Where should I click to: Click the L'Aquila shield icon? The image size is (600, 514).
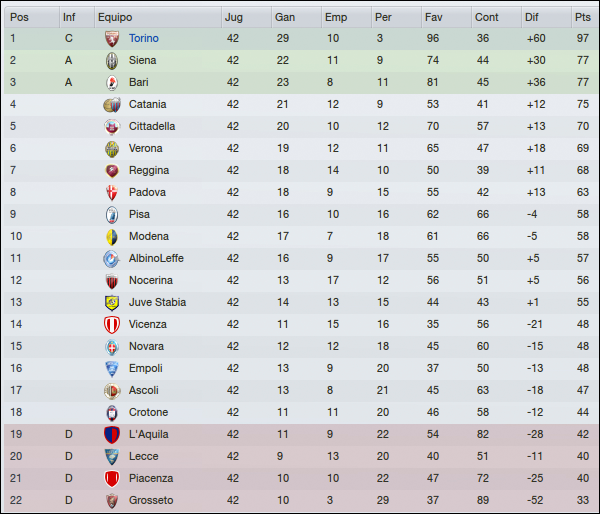coord(112,435)
